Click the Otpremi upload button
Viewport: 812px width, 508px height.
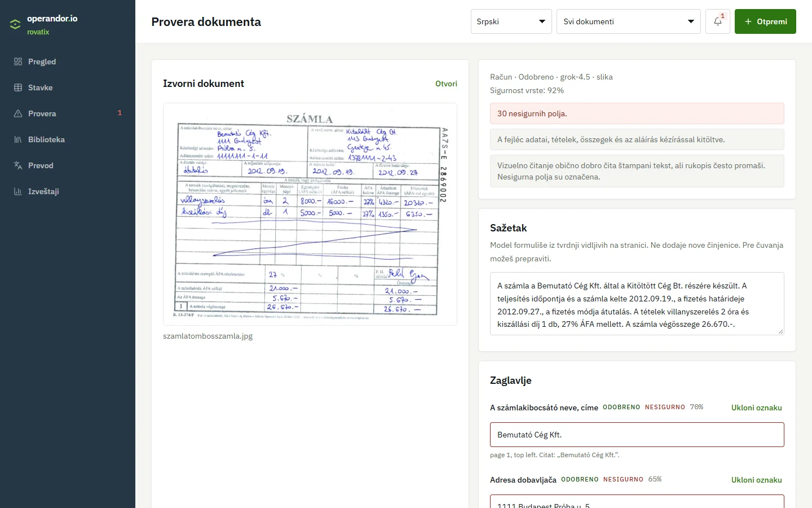click(x=765, y=21)
